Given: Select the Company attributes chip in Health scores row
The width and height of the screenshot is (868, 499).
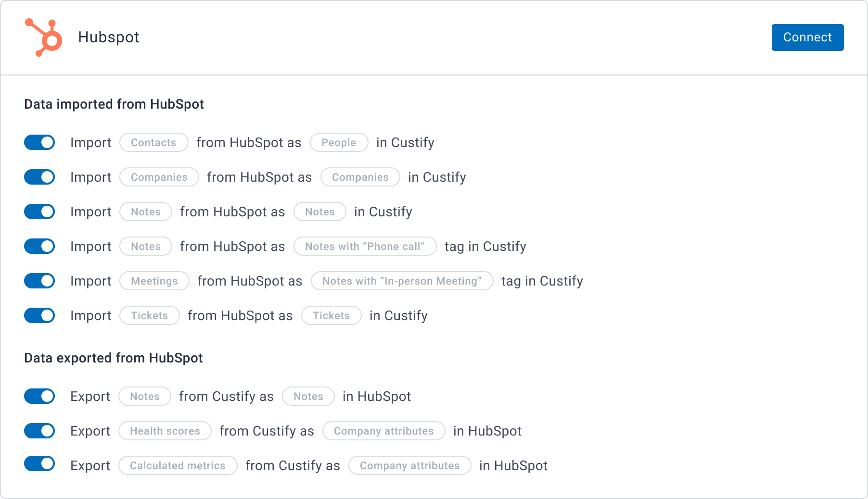Looking at the screenshot, I should pos(383,431).
